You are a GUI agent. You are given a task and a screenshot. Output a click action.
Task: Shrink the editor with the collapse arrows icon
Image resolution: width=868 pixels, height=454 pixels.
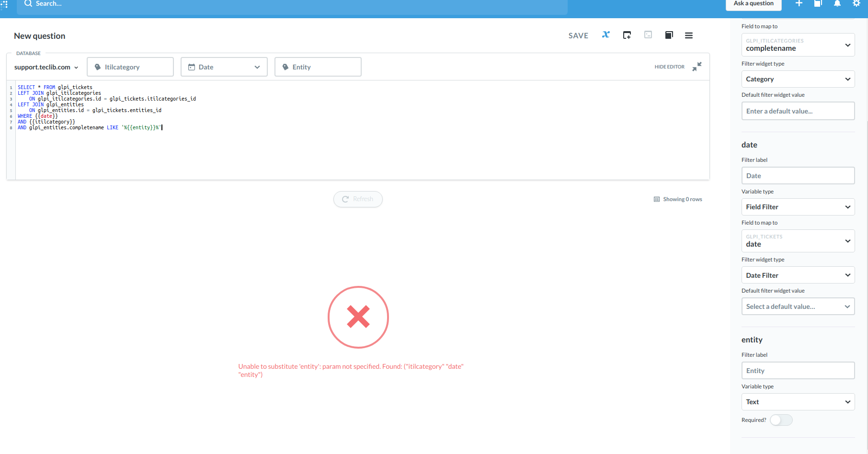coord(697,67)
